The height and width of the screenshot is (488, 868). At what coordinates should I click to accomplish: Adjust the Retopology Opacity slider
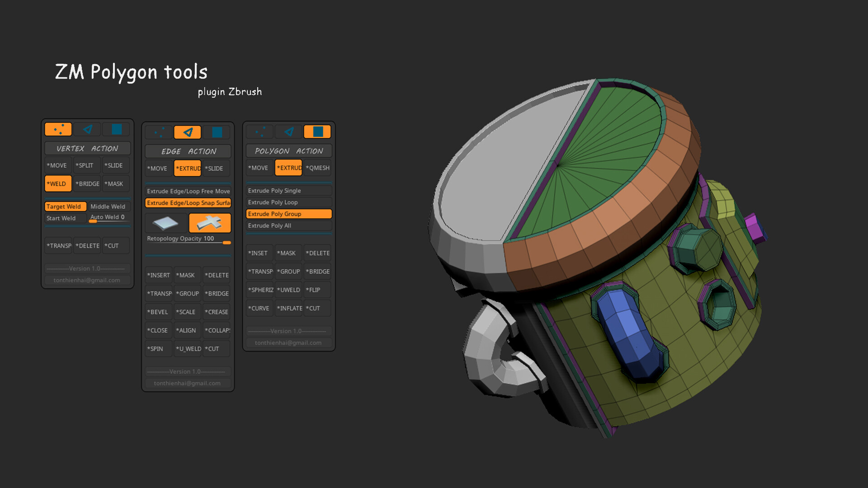pos(226,243)
